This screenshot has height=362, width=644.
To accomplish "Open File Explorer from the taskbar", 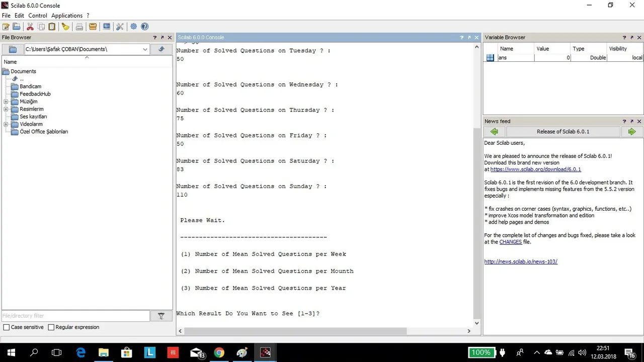I will click(x=104, y=352).
